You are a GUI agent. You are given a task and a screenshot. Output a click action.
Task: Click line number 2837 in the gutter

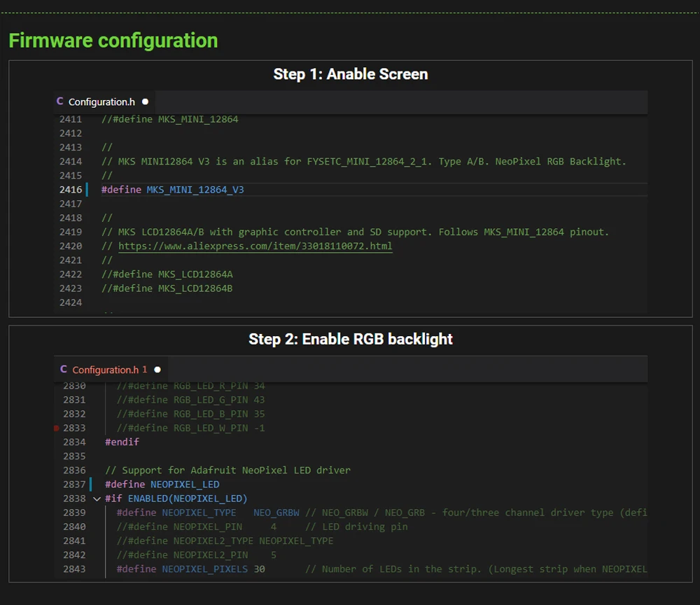pyautogui.click(x=74, y=485)
